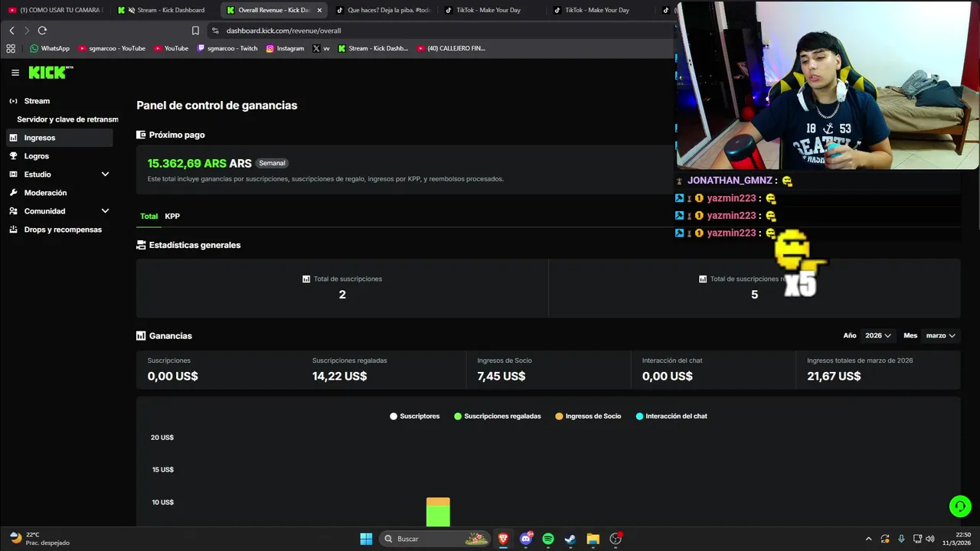The image size is (980, 551).
Task: Expand Estudio section chevron
Action: click(x=105, y=174)
